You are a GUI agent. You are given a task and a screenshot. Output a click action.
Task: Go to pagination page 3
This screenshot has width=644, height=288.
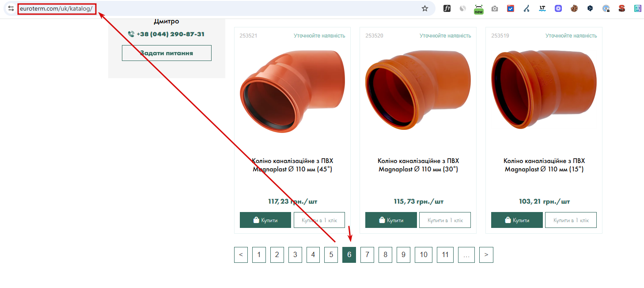pyautogui.click(x=295, y=255)
